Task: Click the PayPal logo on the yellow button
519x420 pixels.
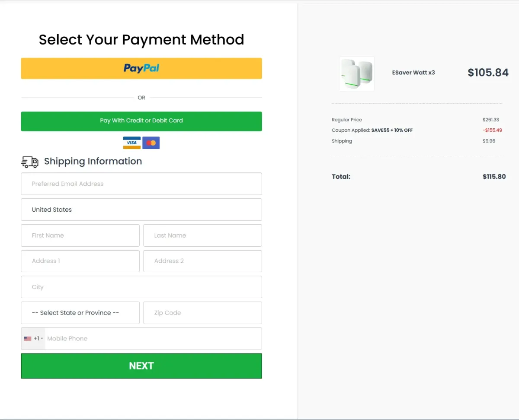Action: click(x=141, y=68)
